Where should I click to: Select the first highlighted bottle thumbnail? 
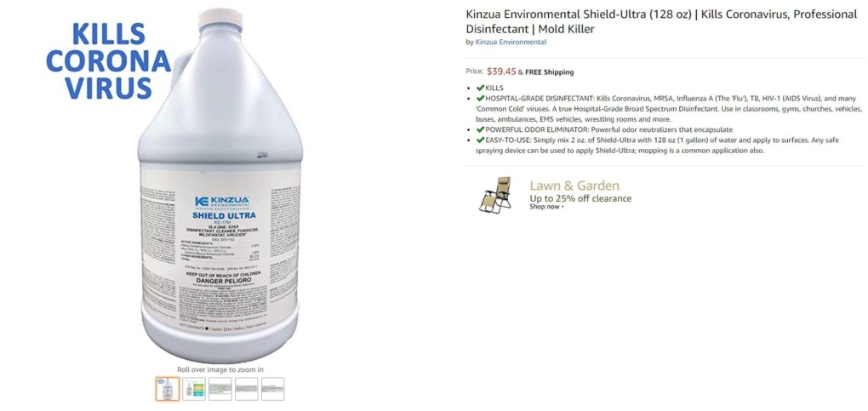click(167, 389)
